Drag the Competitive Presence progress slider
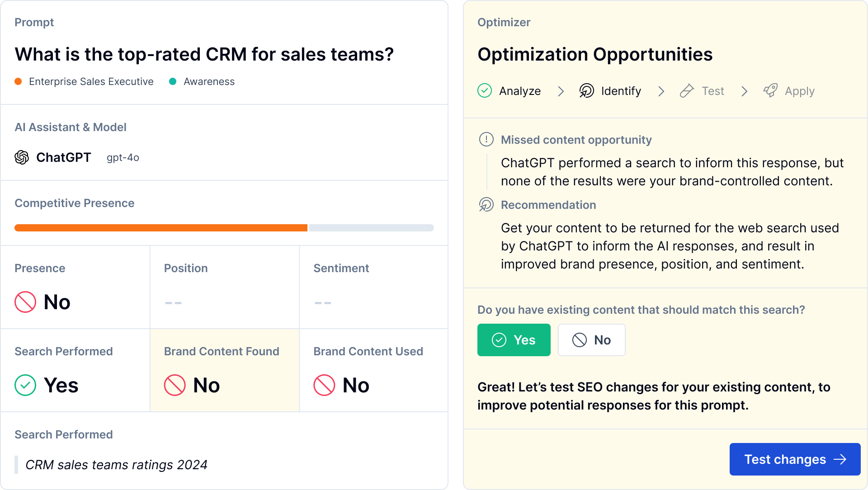 [307, 228]
